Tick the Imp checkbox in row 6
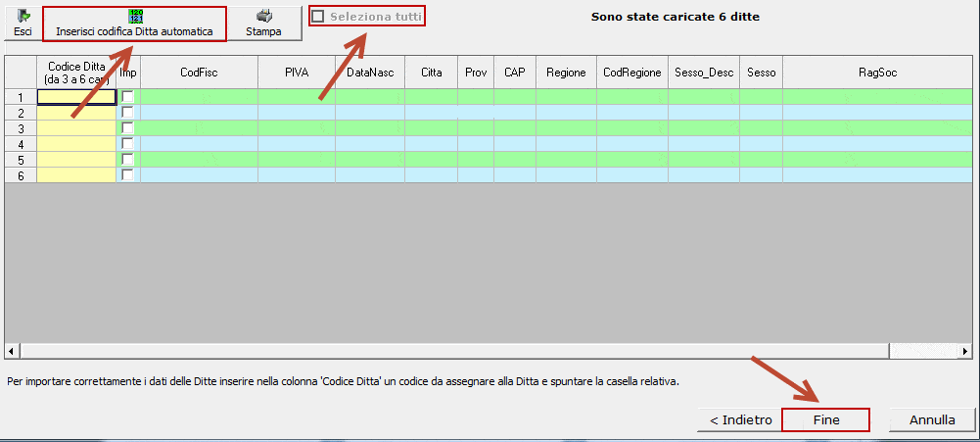 tap(127, 174)
